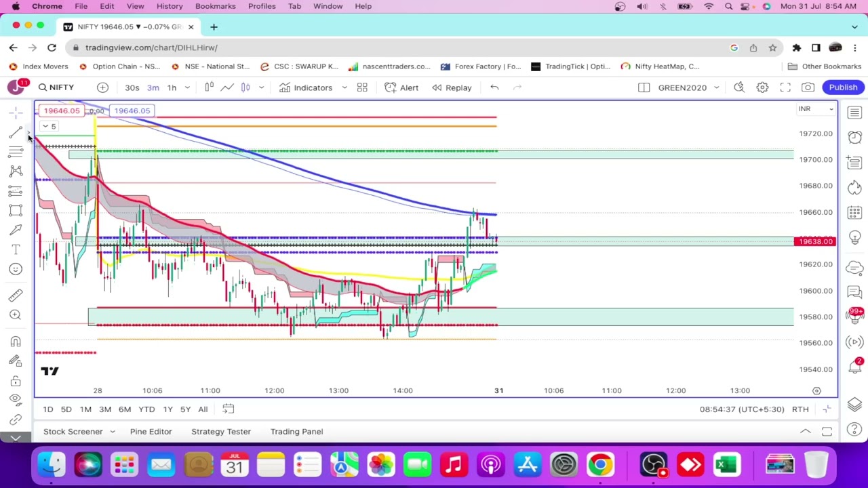868x488 pixels.
Task: Open the go-to-date calendar
Action: pyautogui.click(x=229, y=409)
